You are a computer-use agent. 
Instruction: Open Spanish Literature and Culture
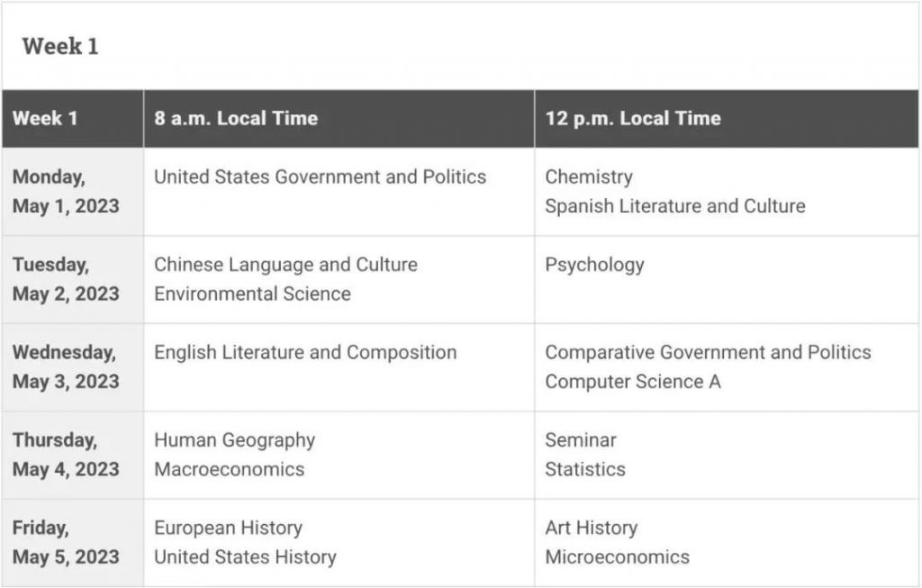(675, 206)
